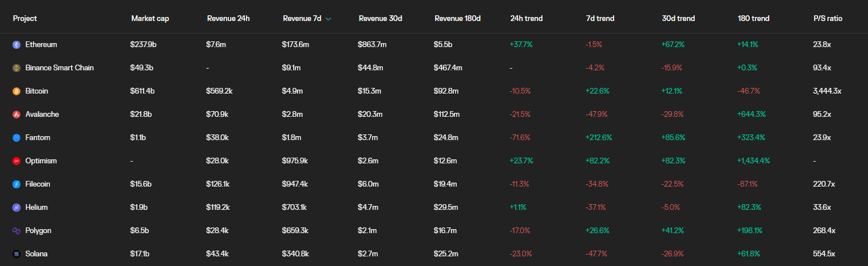
Task: Sort by 180 trend column header
Action: (754, 18)
